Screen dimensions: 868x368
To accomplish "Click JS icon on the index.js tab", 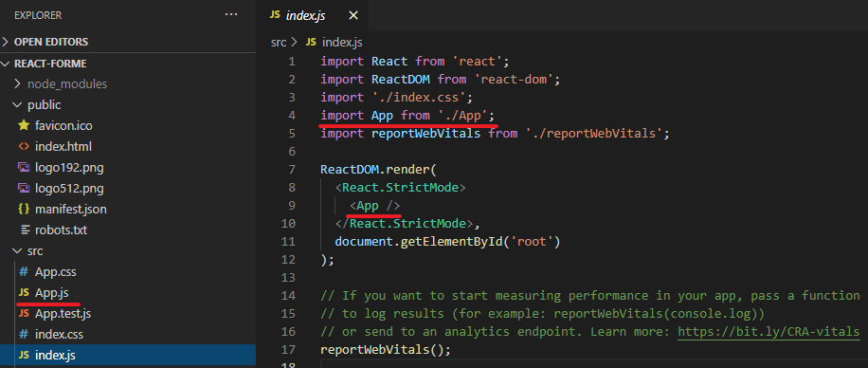I will [274, 15].
